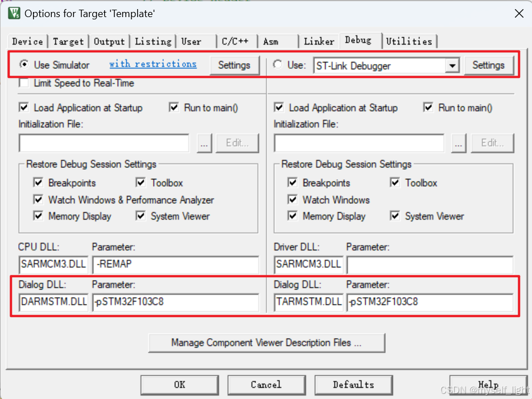Open the 'with restrictions' link
The height and width of the screenshot is (399, 532).
coord(152,64)
